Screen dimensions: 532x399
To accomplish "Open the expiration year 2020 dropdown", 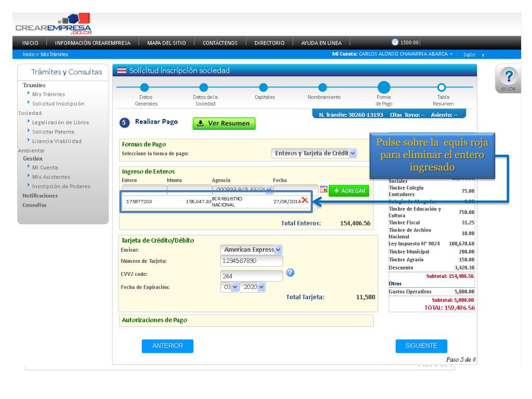I will [x=252, y=287].
